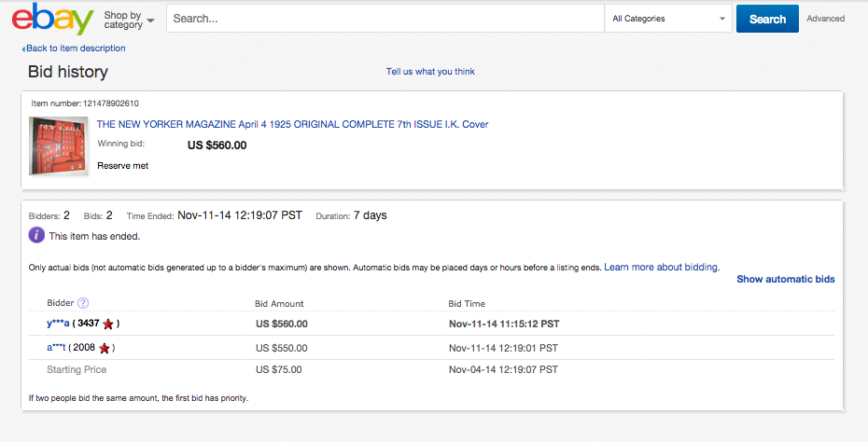This screenshot has height=442, width=868.
Task: Click Show automatic bids
Action: 786,280
